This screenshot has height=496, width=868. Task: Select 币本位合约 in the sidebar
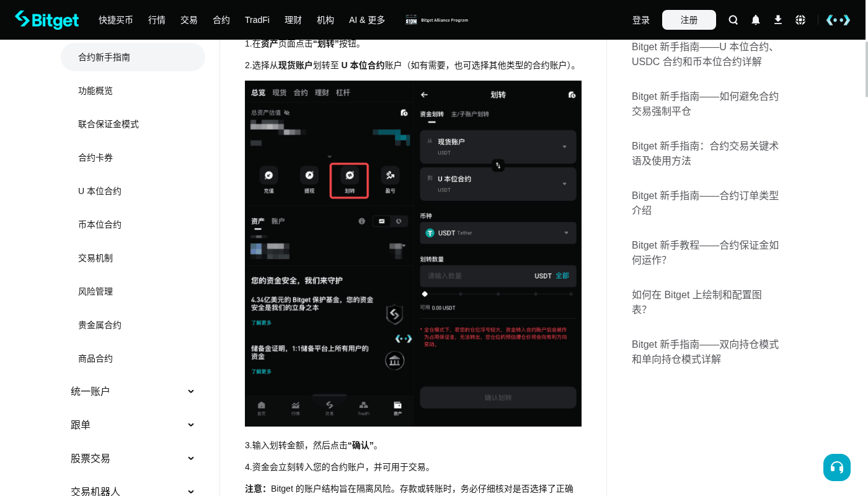[x=100, y=224]
